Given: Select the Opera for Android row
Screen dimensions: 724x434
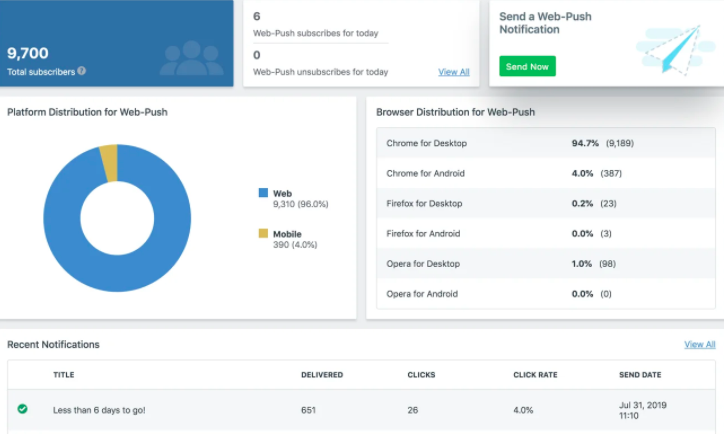Looking at the screenshot, I should tap(546, 294).
